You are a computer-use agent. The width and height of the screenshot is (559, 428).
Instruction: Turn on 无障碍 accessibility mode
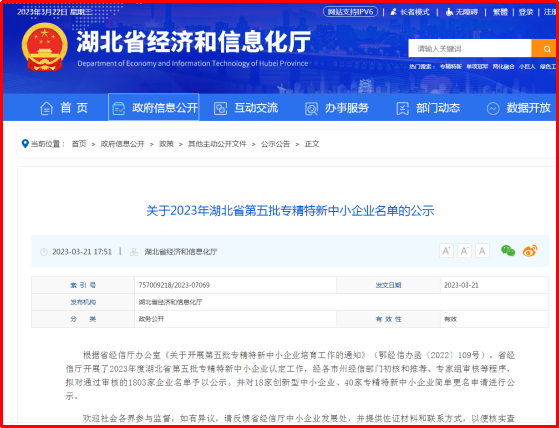tap(461, 12)
